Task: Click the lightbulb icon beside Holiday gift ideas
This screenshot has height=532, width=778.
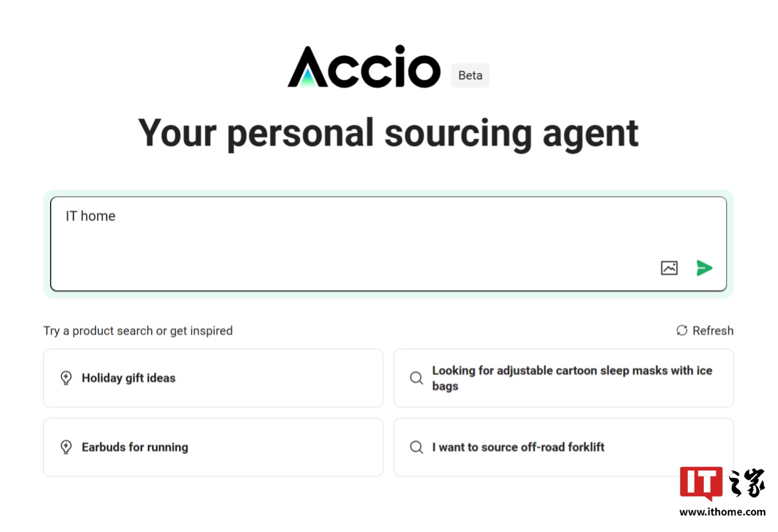Action: coord(66,378)
